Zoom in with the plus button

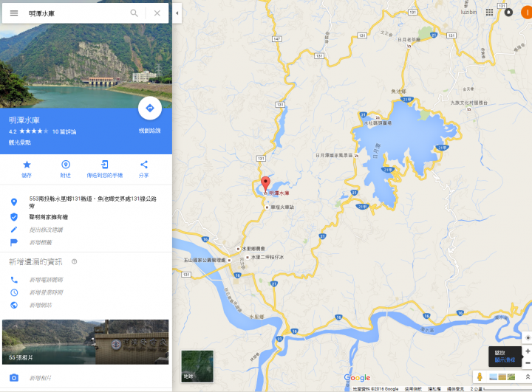[528, 351]
